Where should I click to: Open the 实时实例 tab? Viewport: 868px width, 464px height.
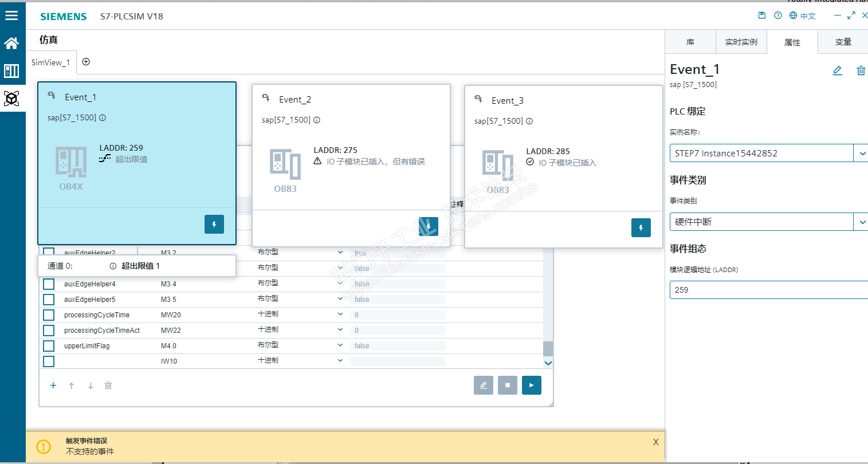(741, 42)
